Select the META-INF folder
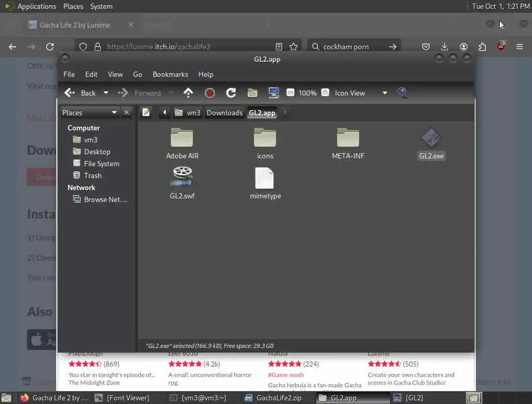 click(x=348, y=143)
